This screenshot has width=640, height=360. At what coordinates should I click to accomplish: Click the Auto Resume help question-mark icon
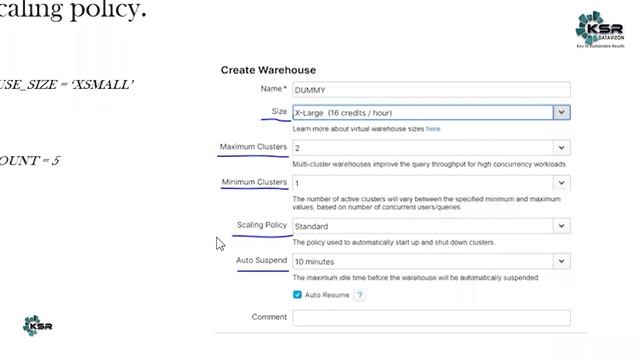(x=359, y=295)
